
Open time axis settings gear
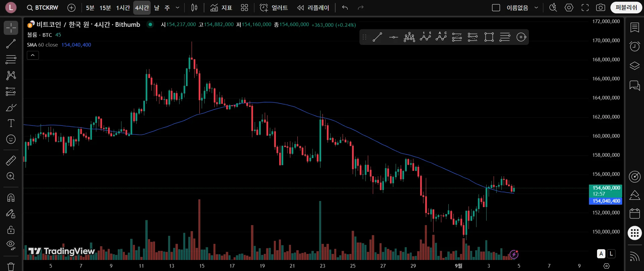tap(606, 266)
